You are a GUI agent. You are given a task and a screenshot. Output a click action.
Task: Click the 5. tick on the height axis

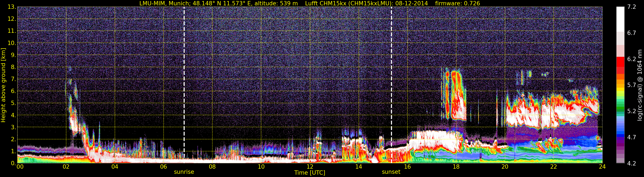point(13,103)
